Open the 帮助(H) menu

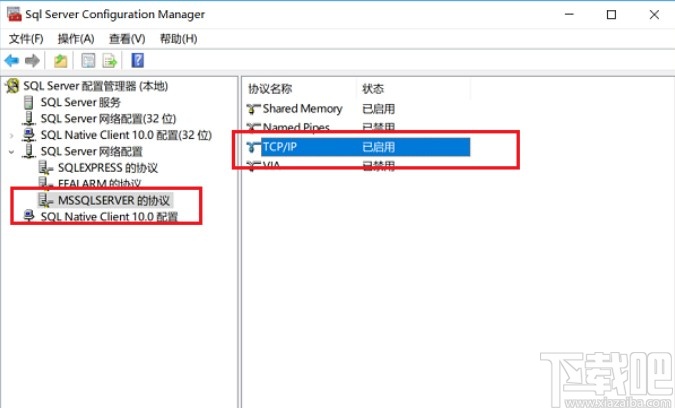click(x=177, y=38)
